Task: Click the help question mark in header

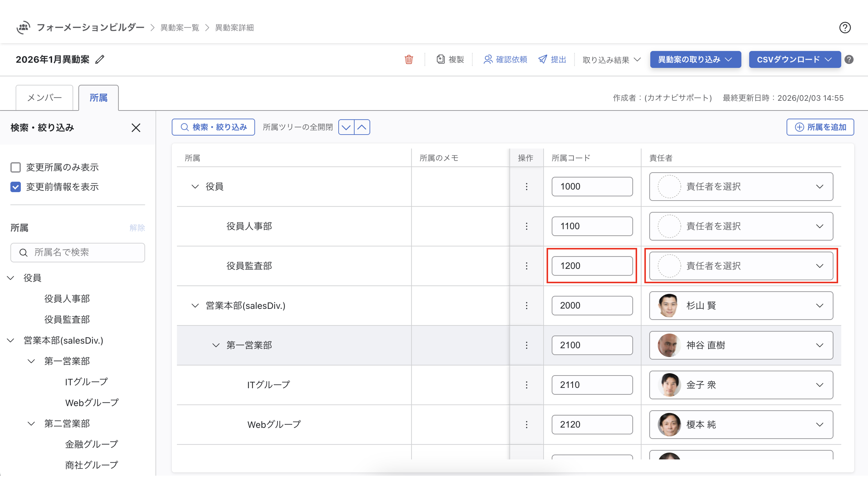Action: [844, 28]
